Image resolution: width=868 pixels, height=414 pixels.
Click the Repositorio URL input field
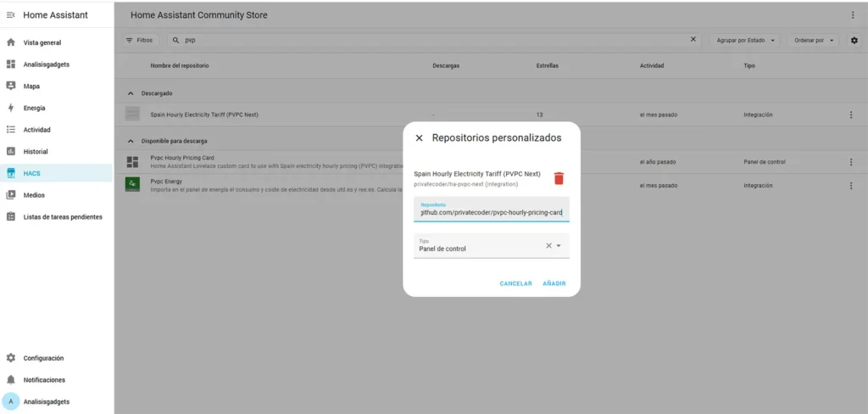pos(492,209)
